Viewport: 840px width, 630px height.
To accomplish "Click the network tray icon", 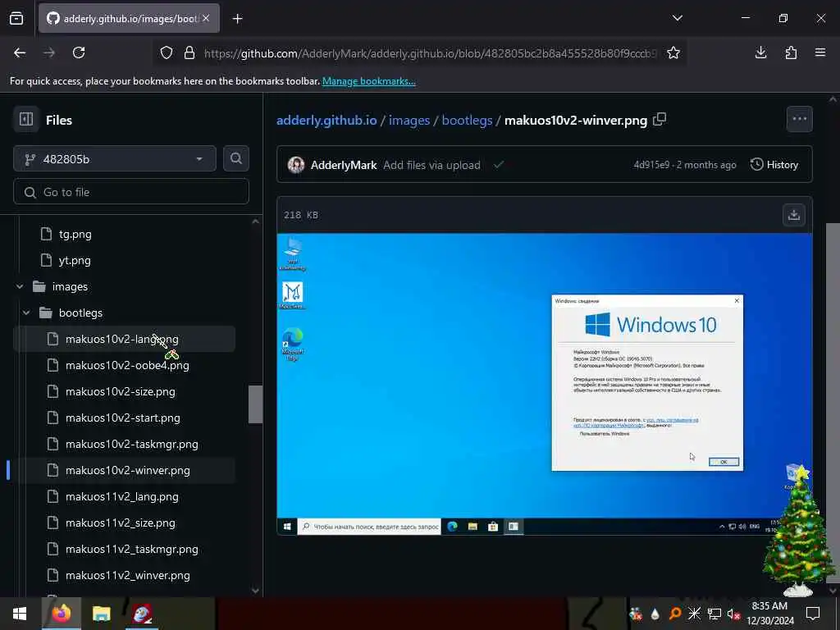I will tap(714, 614).
